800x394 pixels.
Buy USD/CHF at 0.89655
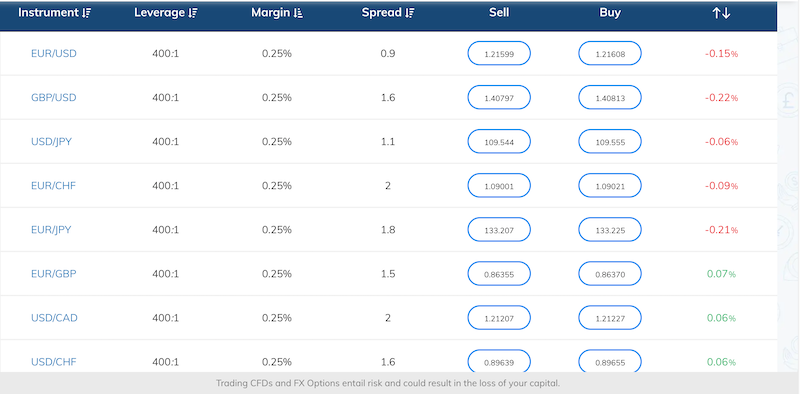pyautogui.click(x=610, y=361)
